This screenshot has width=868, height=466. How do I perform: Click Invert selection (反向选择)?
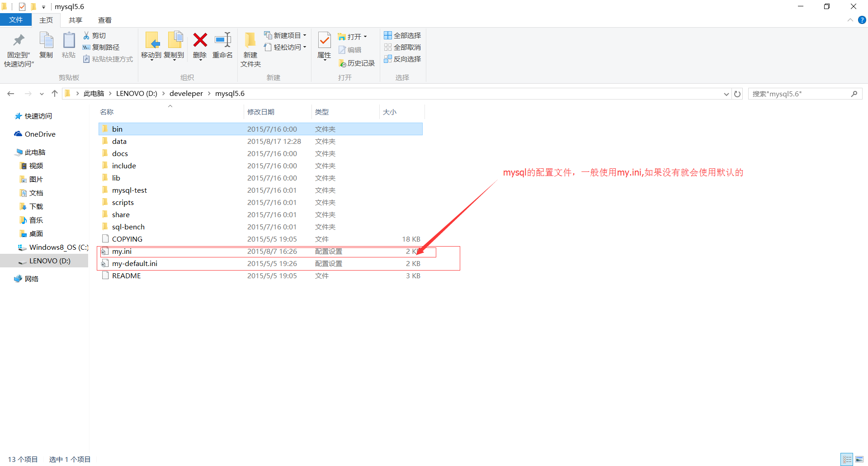[402, 59]
